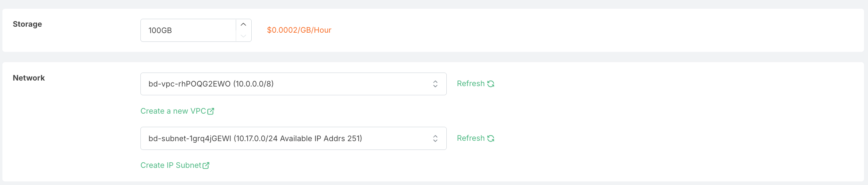Click the Storage section label
This screenshot has height=185, width=868.
click(x=27, y=24)
